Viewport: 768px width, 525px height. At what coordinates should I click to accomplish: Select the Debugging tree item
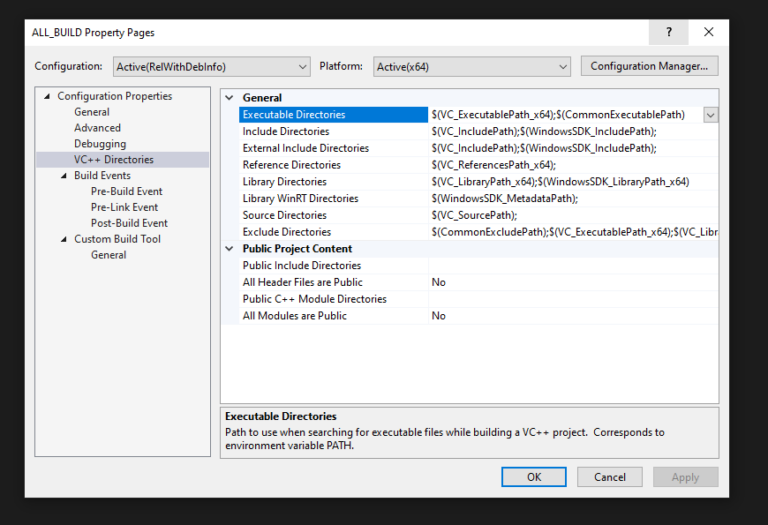click(100, 144)
